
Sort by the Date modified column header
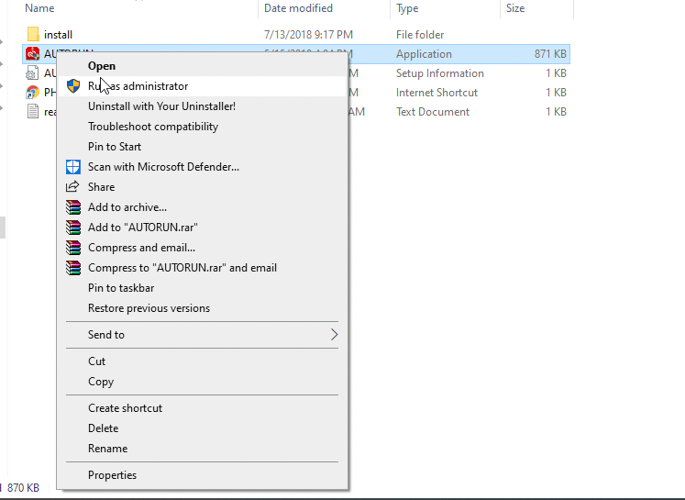[298, 8]
